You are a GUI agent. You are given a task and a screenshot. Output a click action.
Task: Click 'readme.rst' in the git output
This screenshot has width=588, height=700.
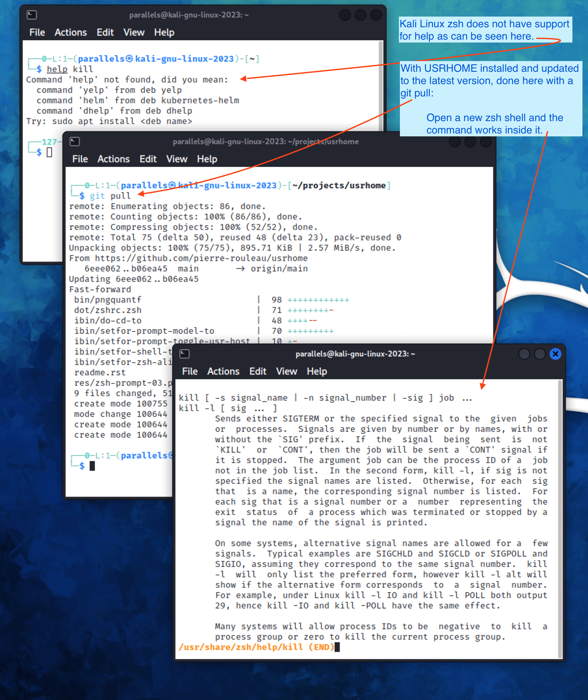[100, 373]
